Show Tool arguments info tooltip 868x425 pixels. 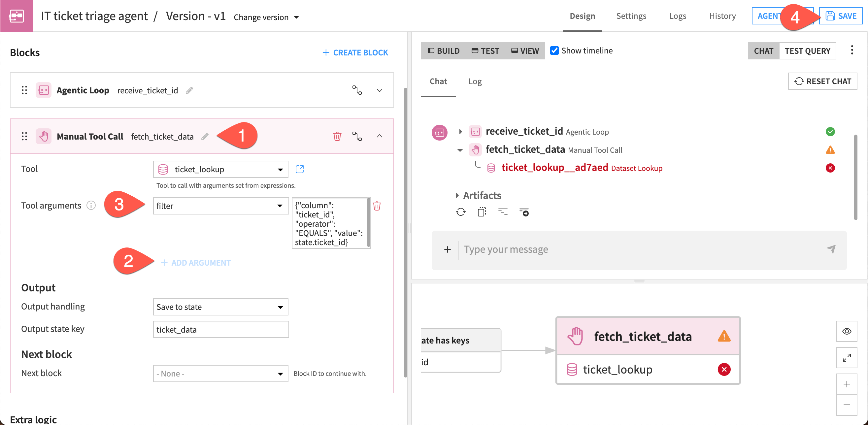(x=91, y=206)
